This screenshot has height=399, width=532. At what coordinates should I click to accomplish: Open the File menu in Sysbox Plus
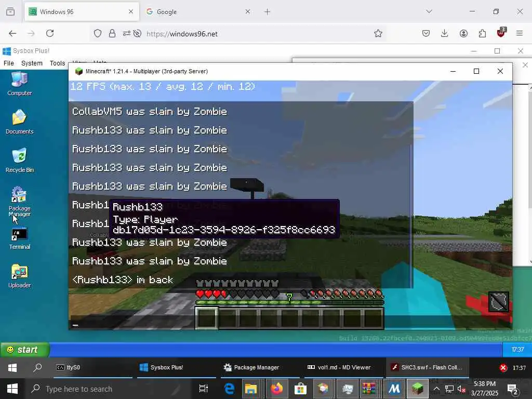click(8, 63)
